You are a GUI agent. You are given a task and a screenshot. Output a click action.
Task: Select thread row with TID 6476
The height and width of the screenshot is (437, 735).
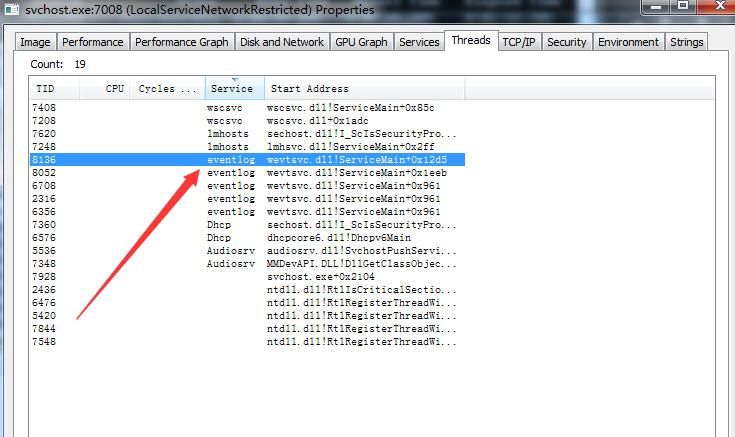coord(248,302)
